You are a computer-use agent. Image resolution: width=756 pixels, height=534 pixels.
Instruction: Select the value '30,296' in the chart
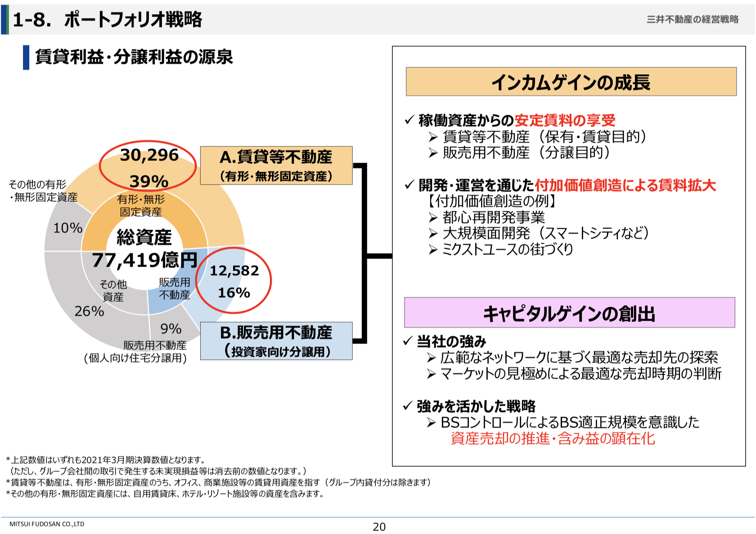149,155
